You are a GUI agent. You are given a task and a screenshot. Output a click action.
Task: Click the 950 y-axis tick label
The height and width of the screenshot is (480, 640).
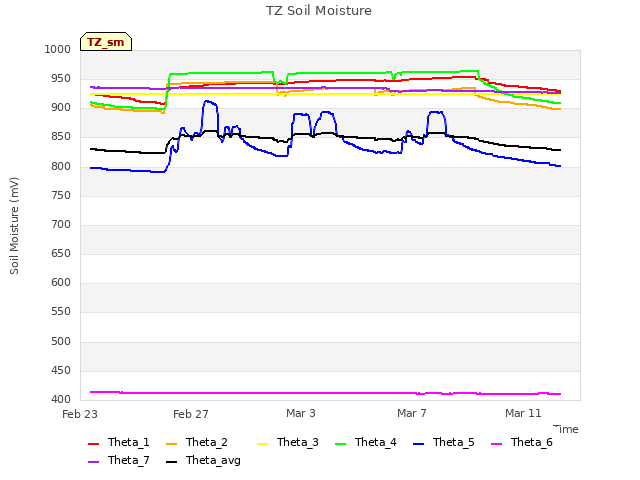61,78
